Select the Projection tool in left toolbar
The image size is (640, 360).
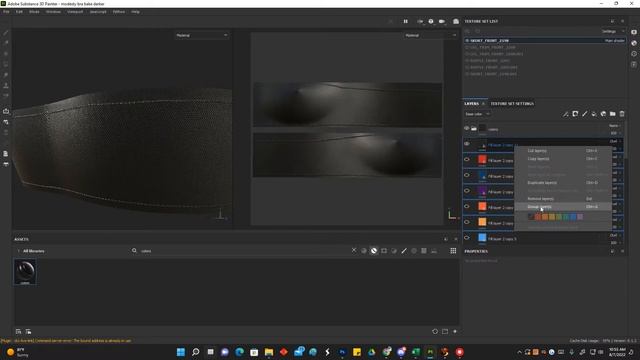pyautogui.click(x=6, y=53)
